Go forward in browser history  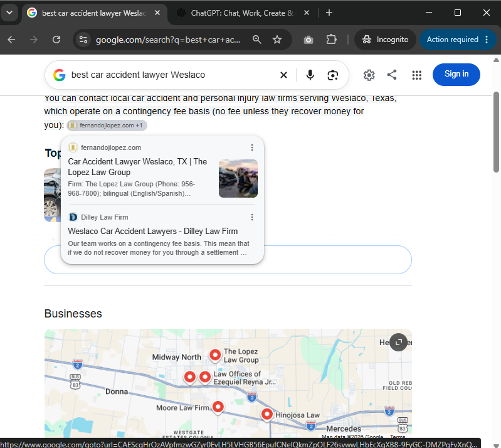pos(34,40)
